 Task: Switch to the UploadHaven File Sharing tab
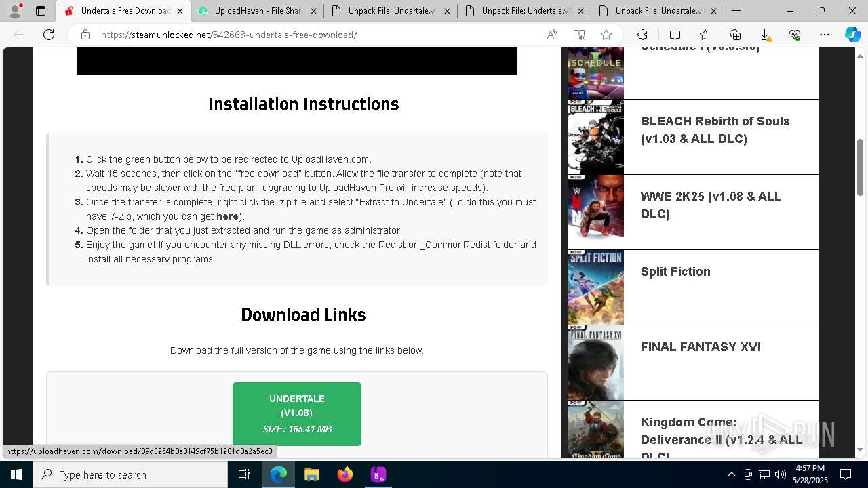pos(256,11)
